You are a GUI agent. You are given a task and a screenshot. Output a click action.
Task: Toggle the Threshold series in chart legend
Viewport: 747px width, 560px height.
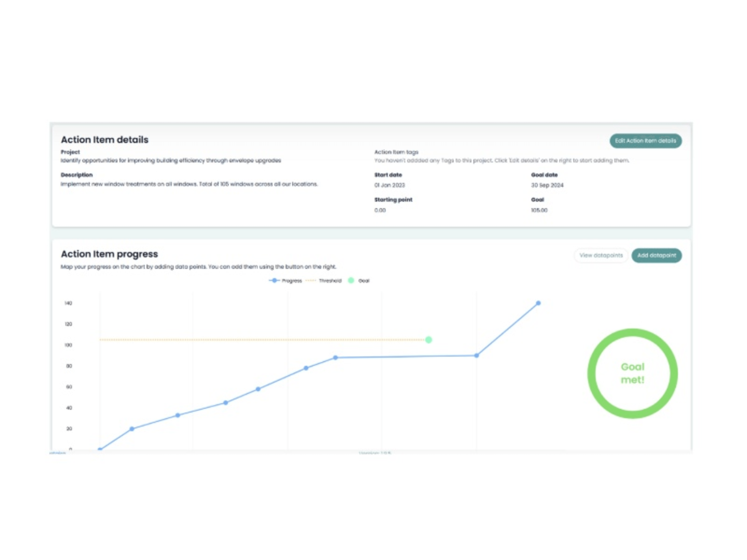coord(324,281)
